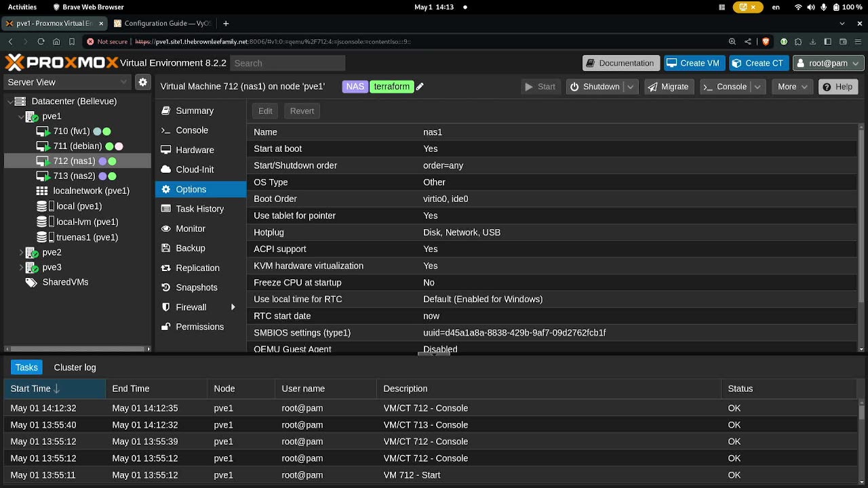Image resolution: width=868 pixels, height=488 pixels.
Task: Collapse the Datacenter (Bellevue) tree node
Action: tap(10, 102)
